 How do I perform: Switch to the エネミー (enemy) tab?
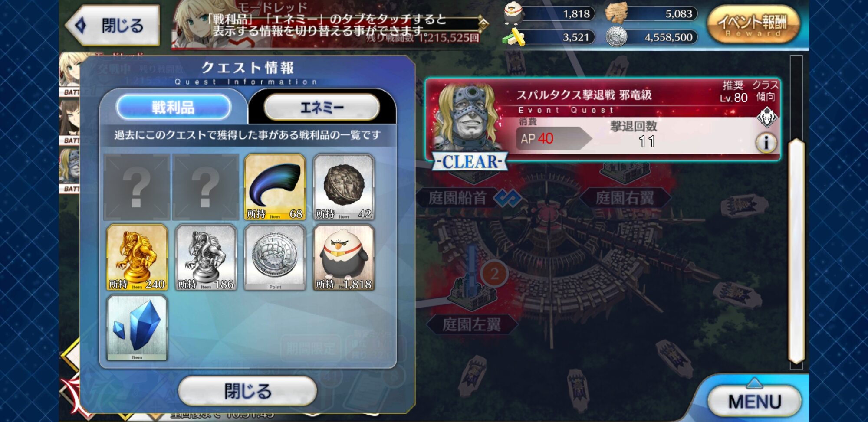[x=322, y=107]
